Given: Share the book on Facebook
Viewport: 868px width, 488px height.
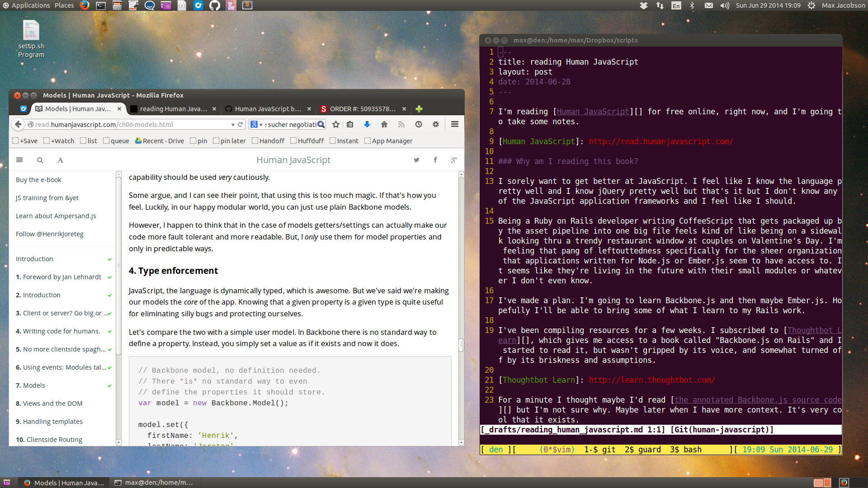Looking at the screenshot, I should click(x=435, y=160).
